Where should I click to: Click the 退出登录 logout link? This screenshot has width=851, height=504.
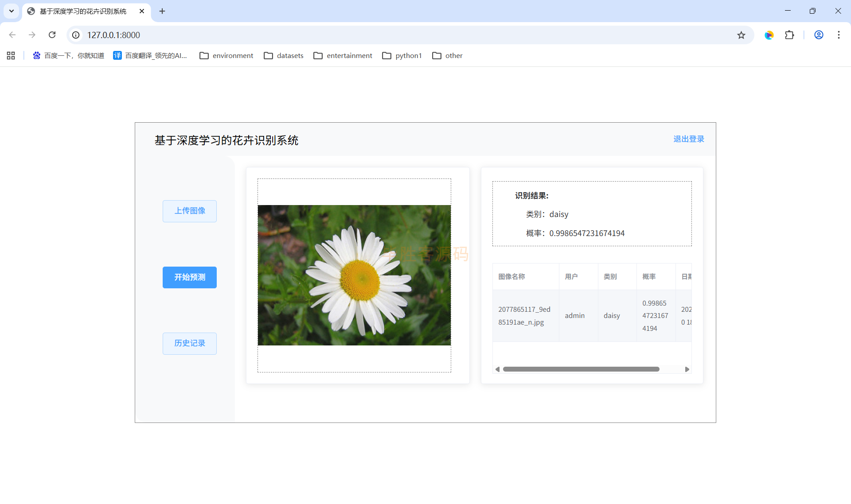(688, 139)
